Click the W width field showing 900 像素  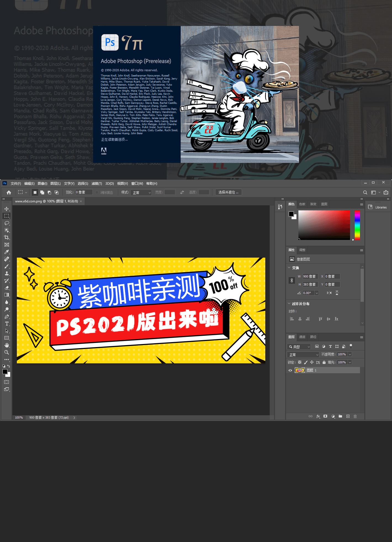pyautogui.click(x=310, y=276)
